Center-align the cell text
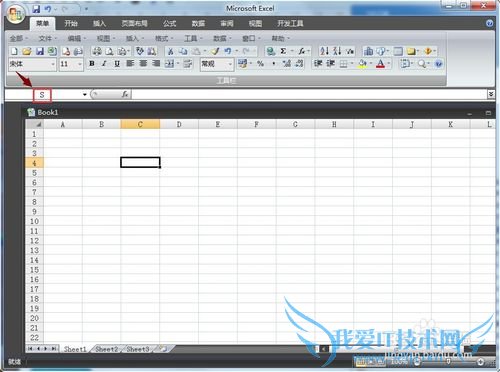500x372 pixels. coord(143,63)
